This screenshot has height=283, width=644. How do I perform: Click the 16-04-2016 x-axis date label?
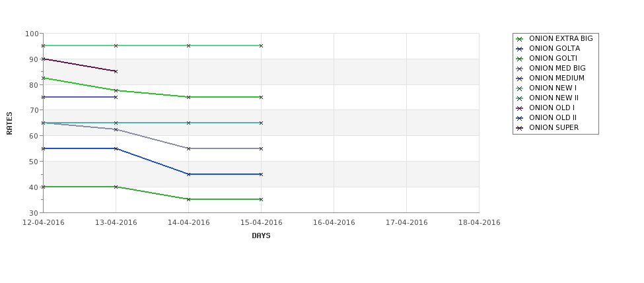pyautogui.click(x=334, y=223)
